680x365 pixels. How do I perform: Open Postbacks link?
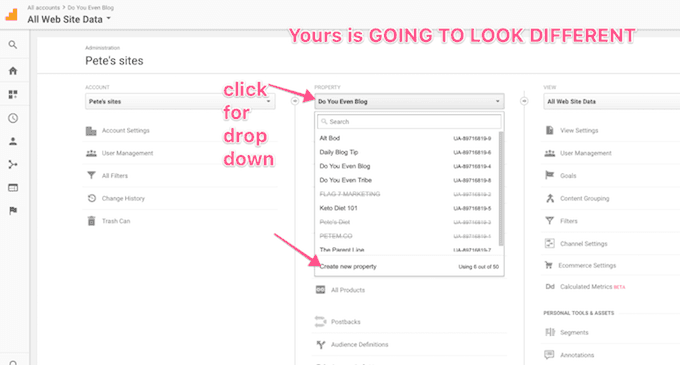pyautogui.click(x=346, y=322)
